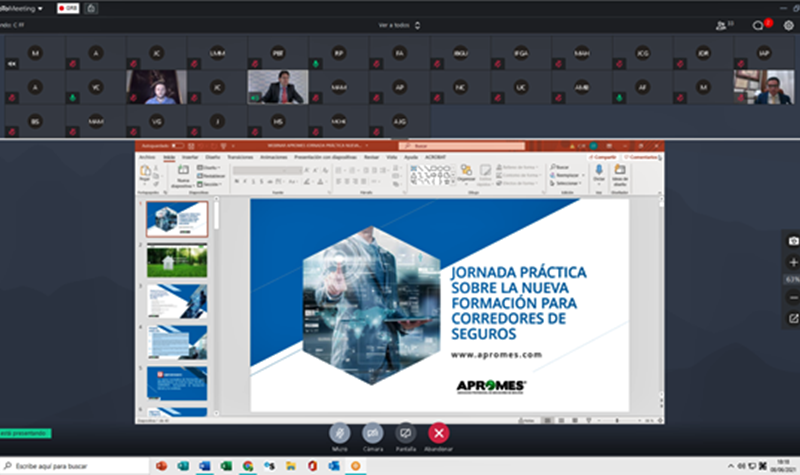Viewport: 800px width, 475px height.
Task: Toggle the Cámara camera button
Action: tap(372, 434)
